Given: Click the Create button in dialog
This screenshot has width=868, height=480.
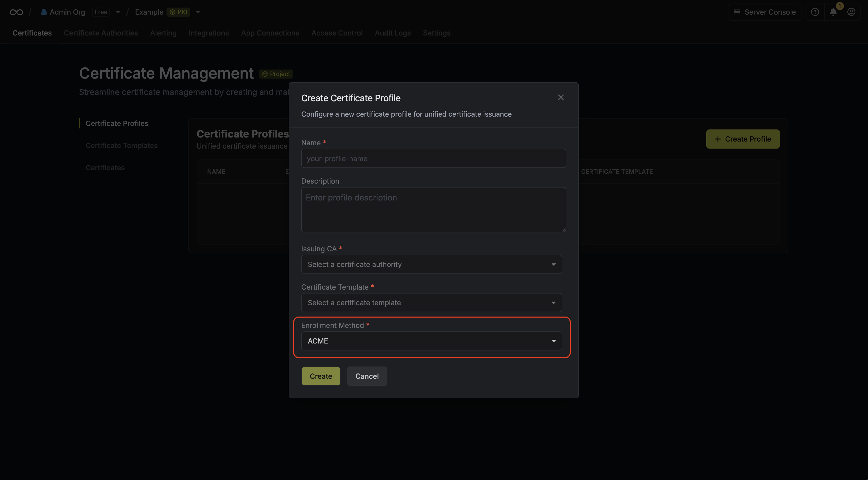Looking at the screenshot, I should [x=321, y=376].
